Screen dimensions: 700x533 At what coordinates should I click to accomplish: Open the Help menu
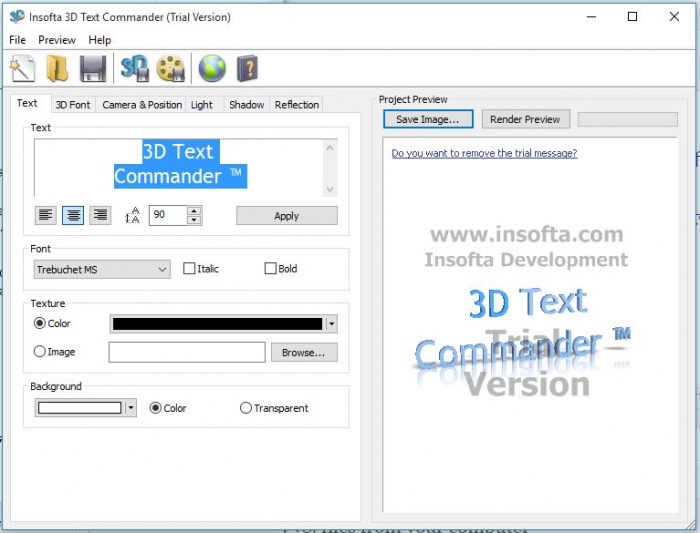click(100, 40)
